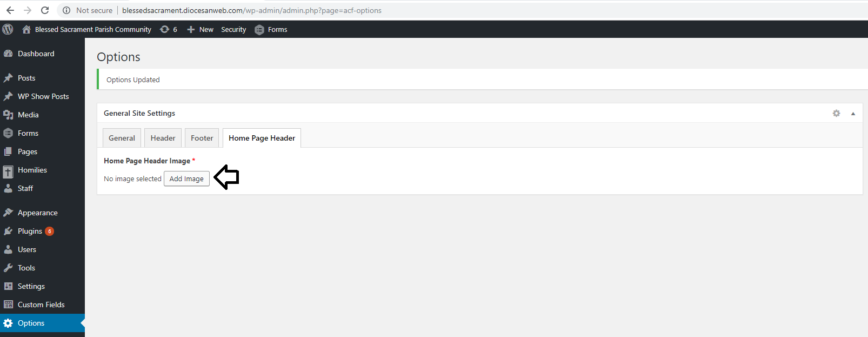
Task: Click the Add Image button
Action: coord(186,179)
